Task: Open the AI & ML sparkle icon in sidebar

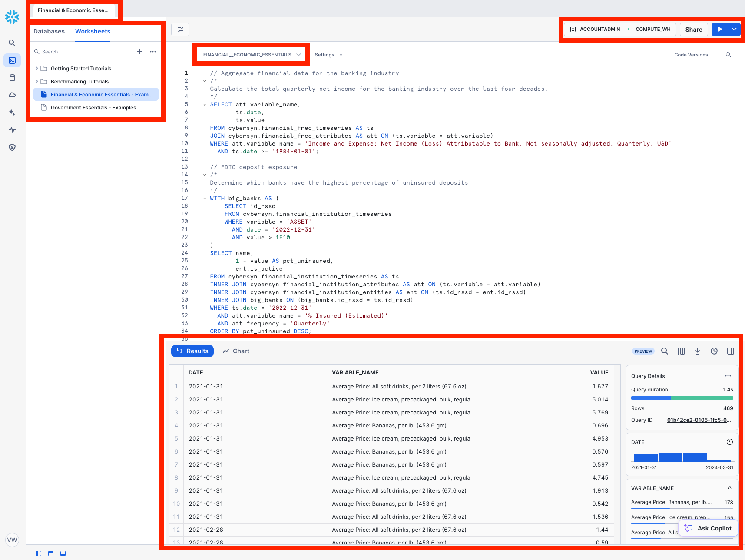Action: [x=12, y=112]
